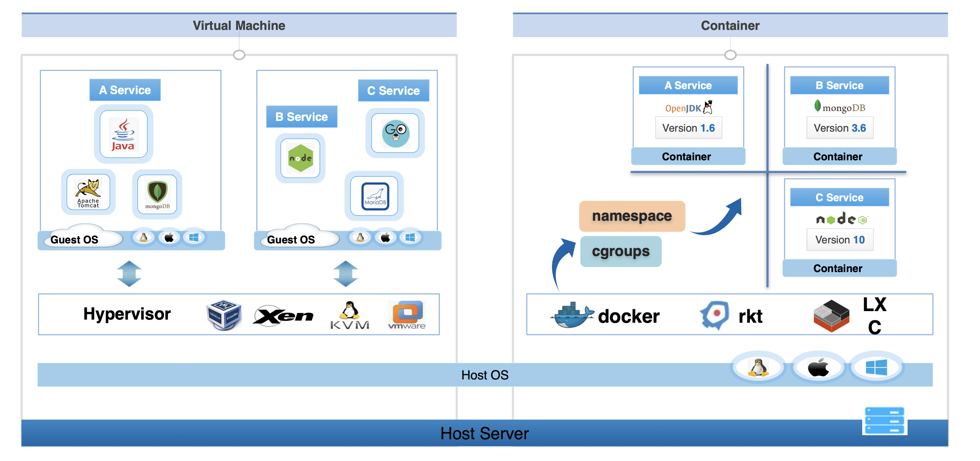Click A Service label in virtual machine

point(125,90)
